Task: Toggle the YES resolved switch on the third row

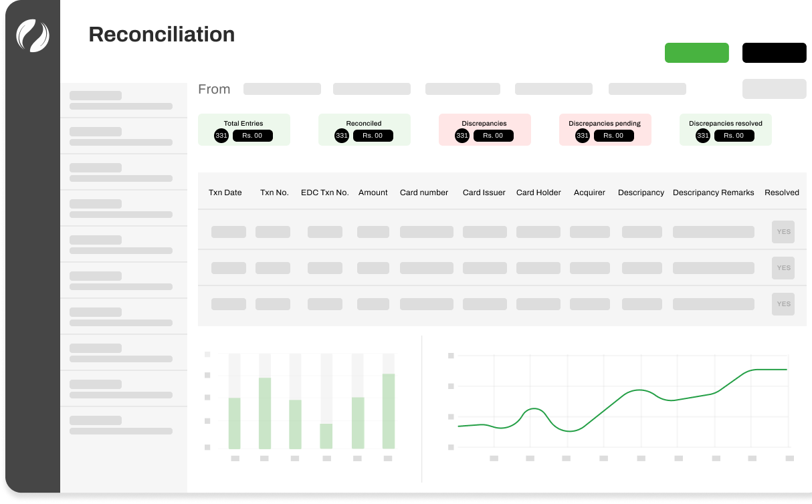Action: pos(783,304)
